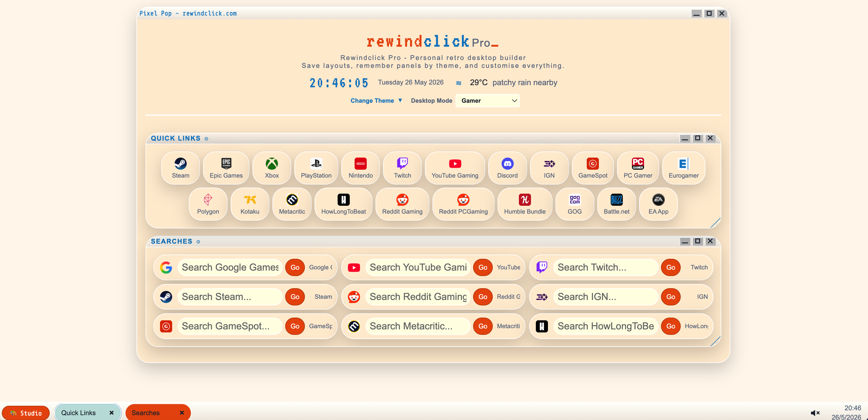Click Go for YouTube Gaming search
The height and width of the screenshot is (420, 868).
[x=483, y=268]
